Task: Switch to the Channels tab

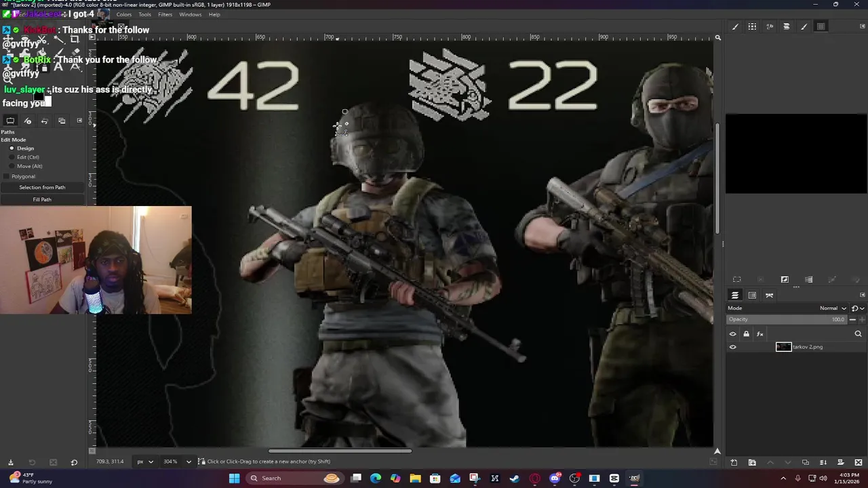Action: (752, 295)
